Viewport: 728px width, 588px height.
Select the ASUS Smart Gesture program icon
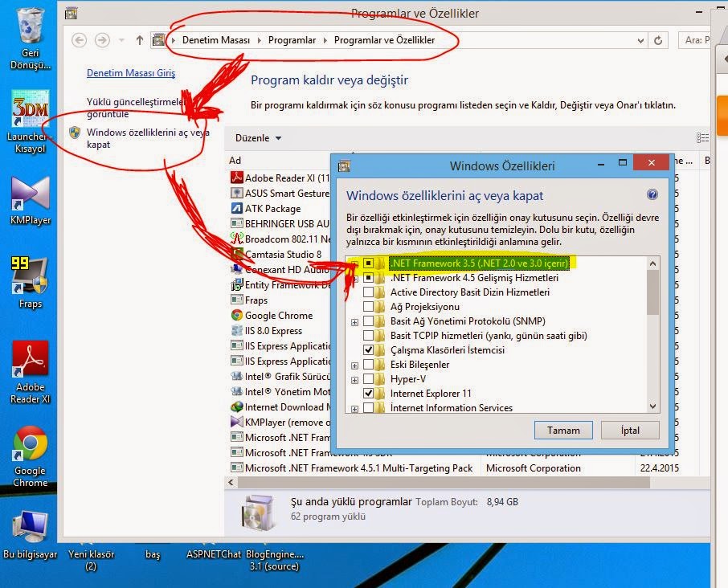(237, 193)
